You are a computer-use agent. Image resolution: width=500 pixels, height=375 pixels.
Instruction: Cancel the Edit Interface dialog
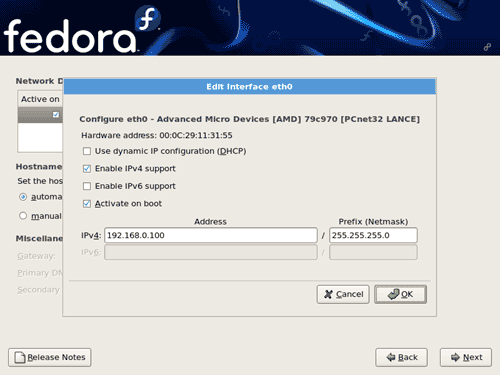pos(343,294)
